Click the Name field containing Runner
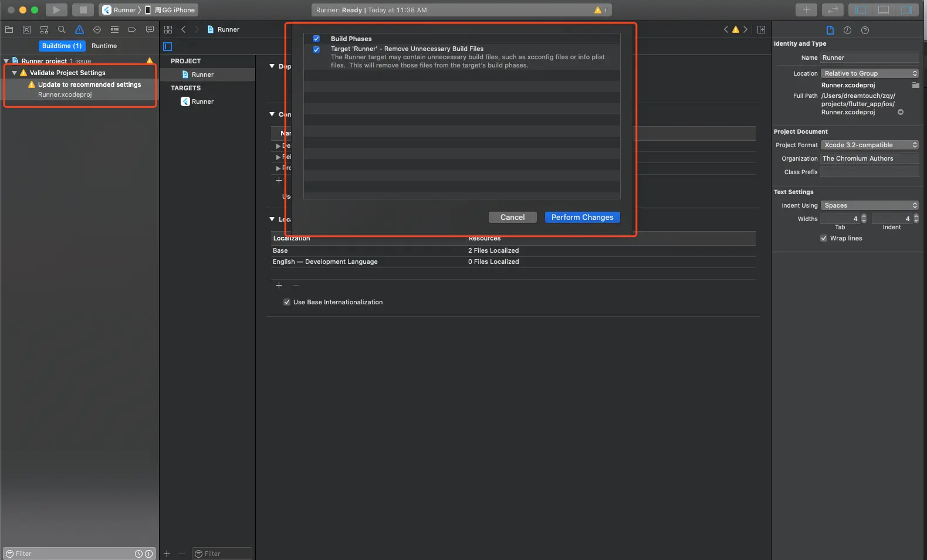927x560 pixels. coord(870,57)
